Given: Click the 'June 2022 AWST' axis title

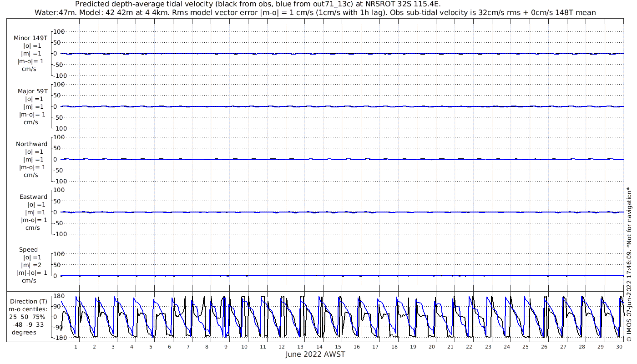Looking at the screenshot, I should [x=315, y=354].
